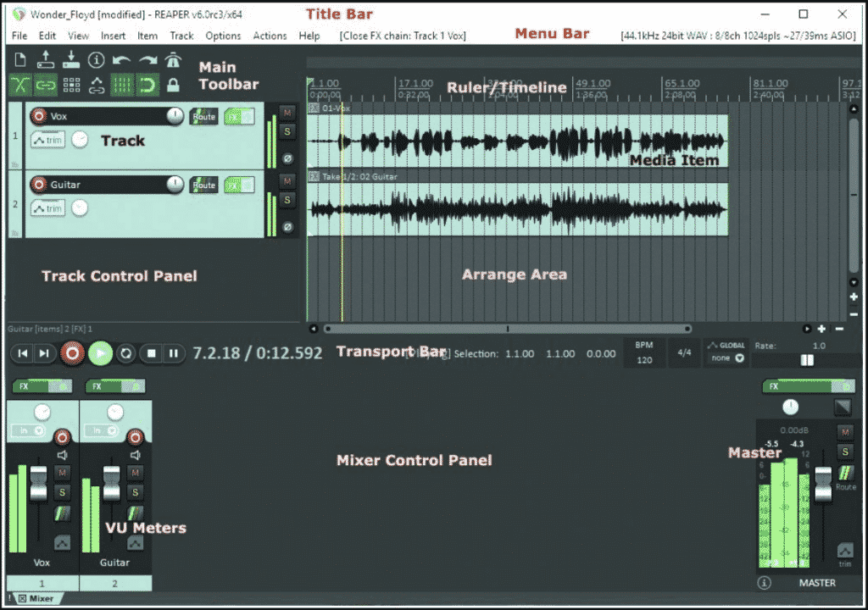Viewport: 868px width, 610px height.
Task: Select the auto-crossfade tool icon
Action: [x=20, y=85]
